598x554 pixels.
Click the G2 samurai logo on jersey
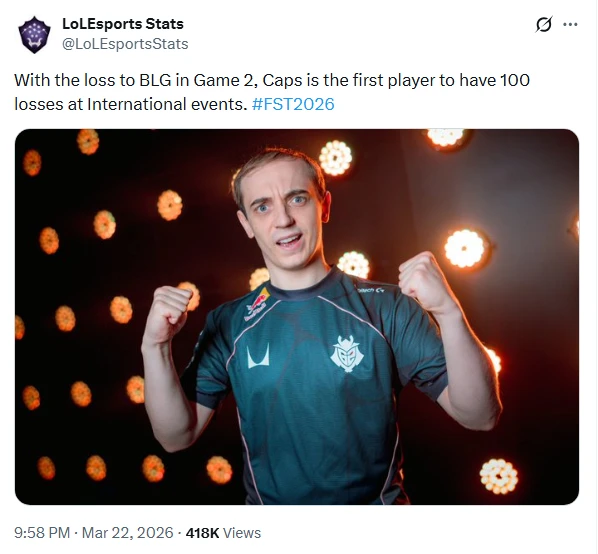(347, 354)
